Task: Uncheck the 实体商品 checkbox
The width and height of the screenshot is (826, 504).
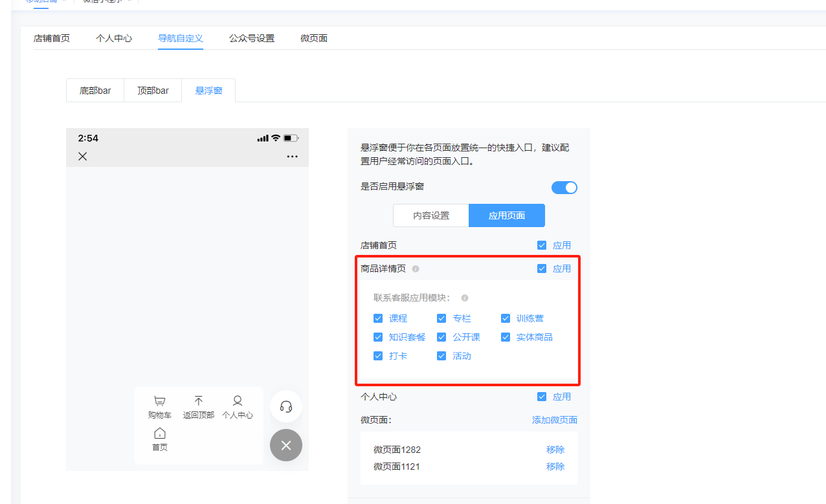Action: (506, 337)
